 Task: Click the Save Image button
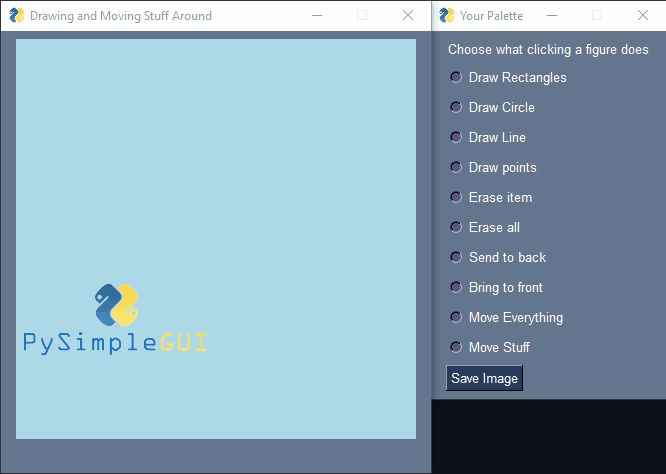(484, 378)
